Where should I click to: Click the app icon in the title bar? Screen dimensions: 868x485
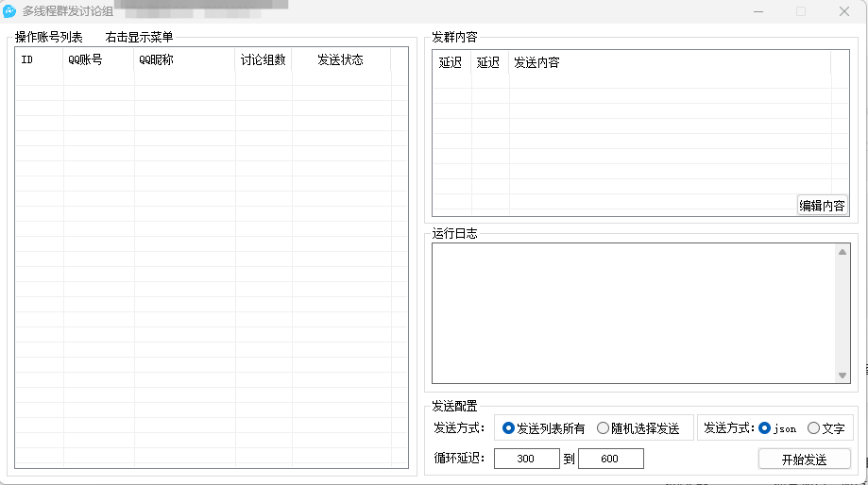click(10, 11)
